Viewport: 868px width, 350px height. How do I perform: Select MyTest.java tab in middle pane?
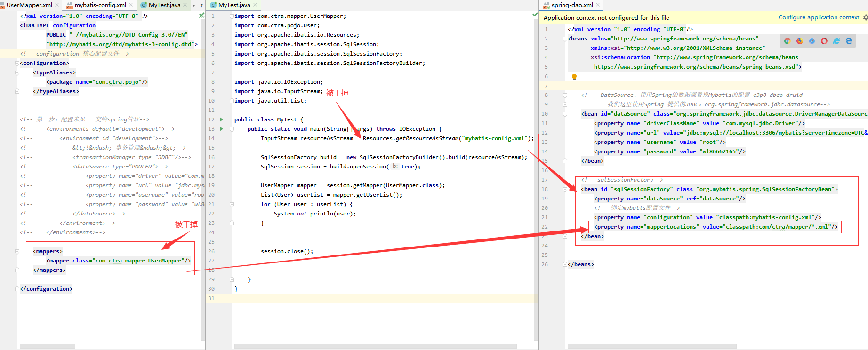[234, 5]
